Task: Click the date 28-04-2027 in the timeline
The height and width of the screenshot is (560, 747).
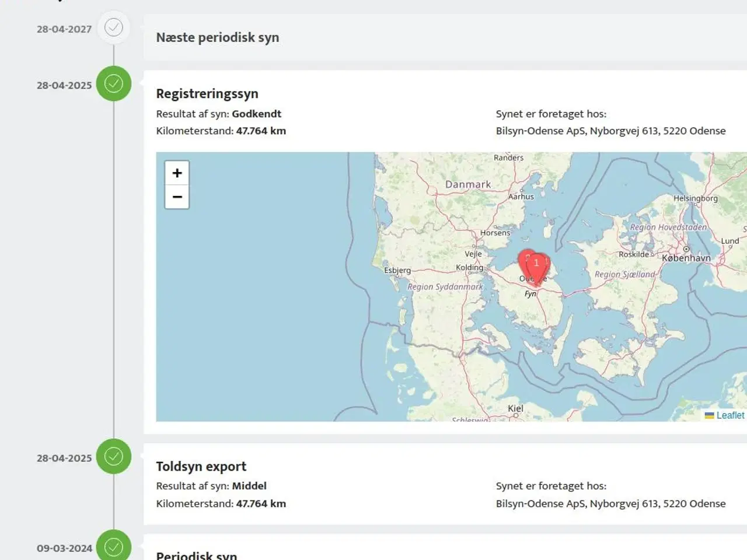Action: (64, 29)
